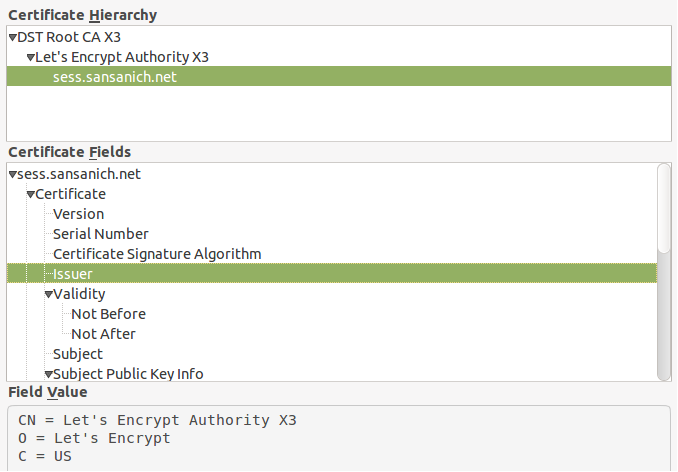Select Subject Public Key Info field
The width and height of the screenshot is (678, 472).
pyautogui.click(x=128, y=374)
